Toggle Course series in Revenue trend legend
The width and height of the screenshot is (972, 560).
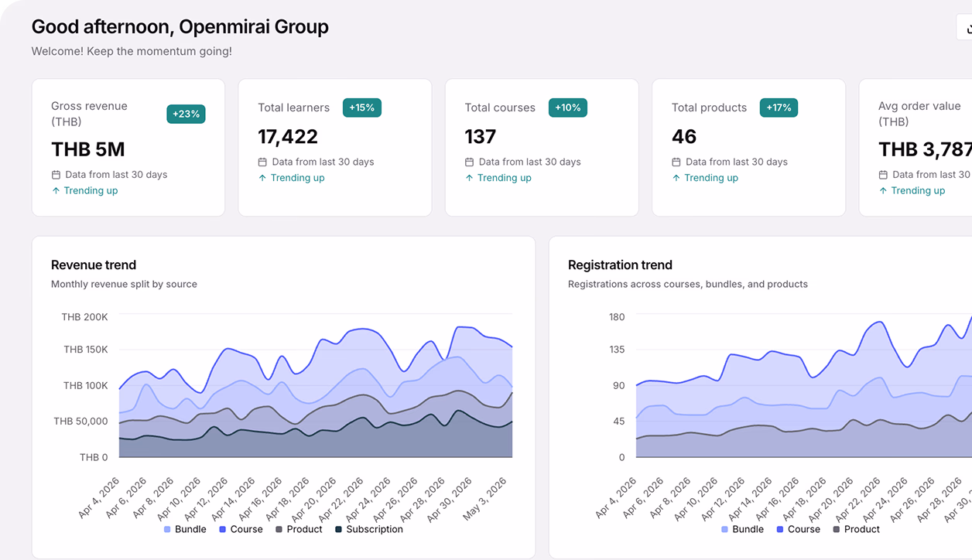click(x=241, y=529)
